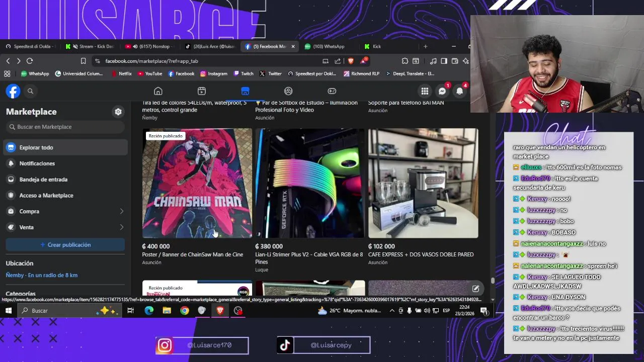The height and width of the screenshot is (362, 644).
Task: Open the Brave Wallet icon
Action: tap(455, 61)
